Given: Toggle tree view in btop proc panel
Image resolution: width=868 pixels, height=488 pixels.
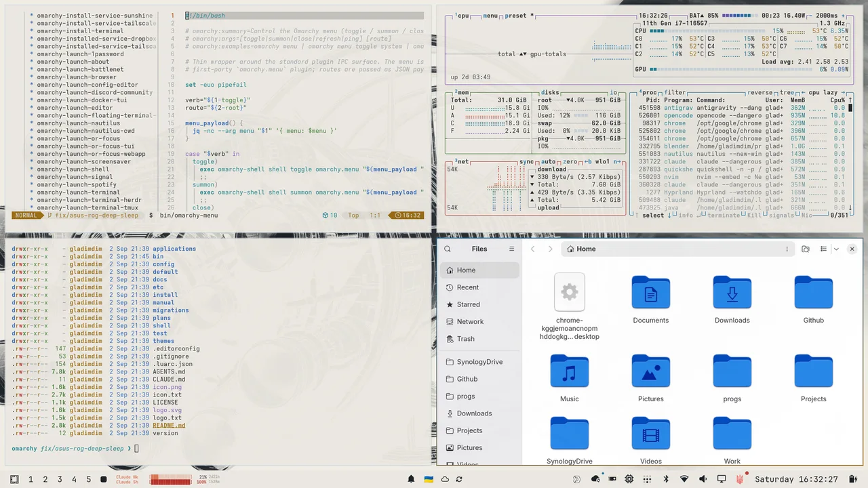Looking at the screenshot, I should click(787, 92).
